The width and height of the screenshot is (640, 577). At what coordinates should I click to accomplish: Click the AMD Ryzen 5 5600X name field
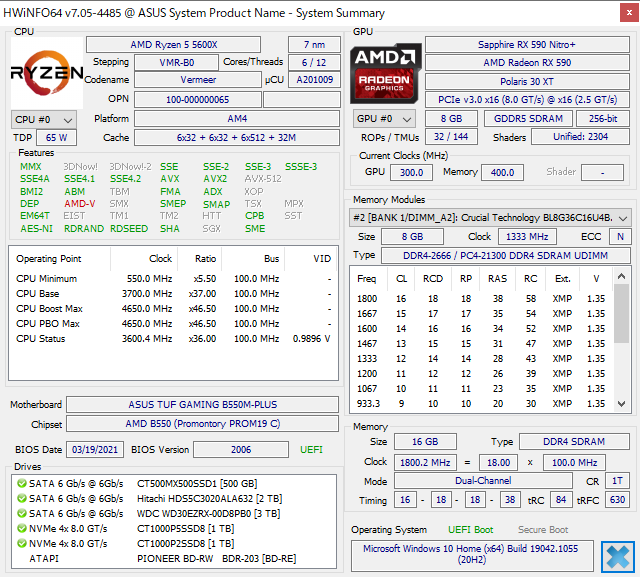pos(173,44)
